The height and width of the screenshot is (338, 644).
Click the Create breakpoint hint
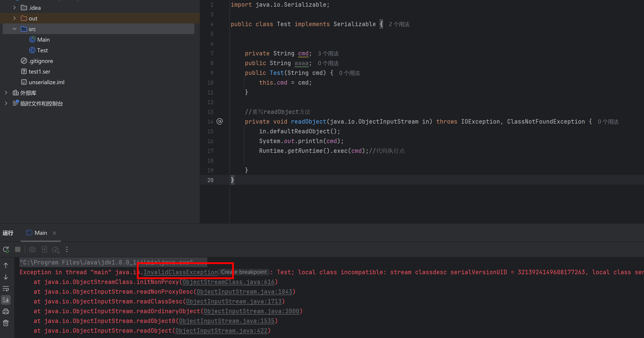(244, 272)
